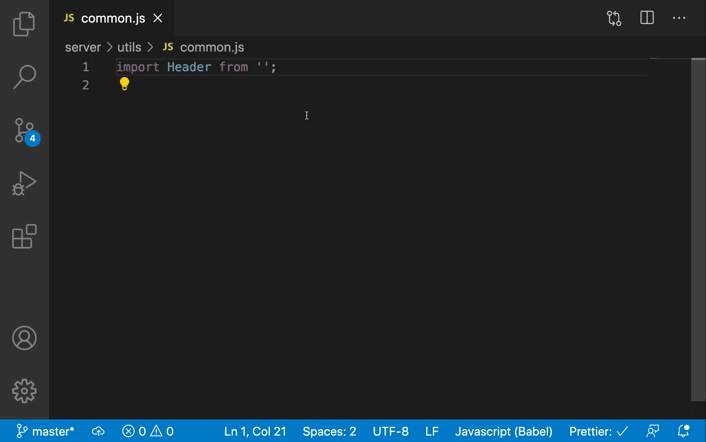Select the common.js editor tab
The image size is (706, 442).
coord(113,18)
